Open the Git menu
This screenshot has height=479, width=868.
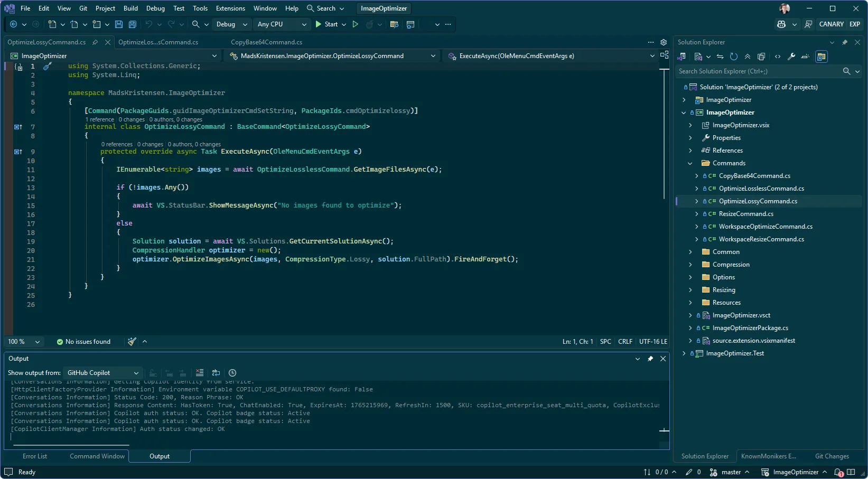83,8
